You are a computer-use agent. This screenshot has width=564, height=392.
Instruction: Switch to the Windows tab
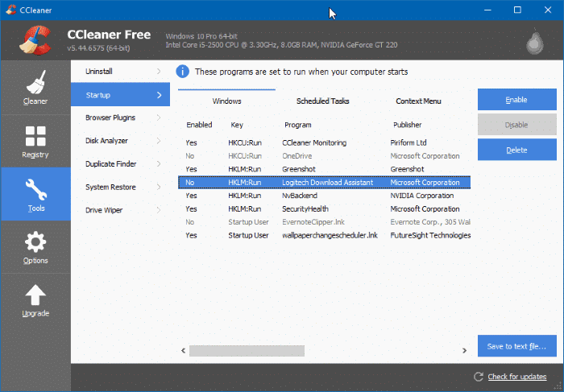tap(226, 101)
